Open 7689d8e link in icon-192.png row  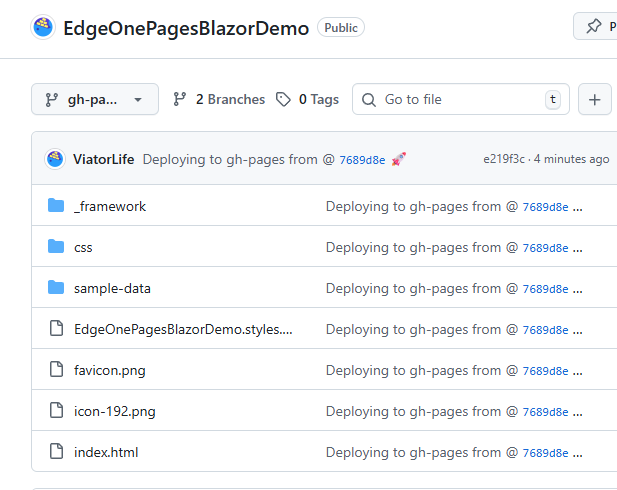[545, 412]
